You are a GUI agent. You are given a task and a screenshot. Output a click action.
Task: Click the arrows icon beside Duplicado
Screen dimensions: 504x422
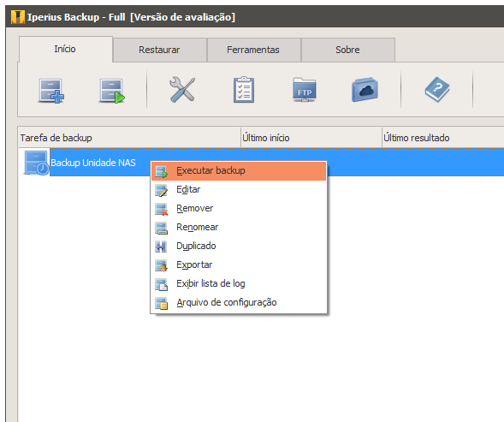pyautogui.click(x=161, y=247)
